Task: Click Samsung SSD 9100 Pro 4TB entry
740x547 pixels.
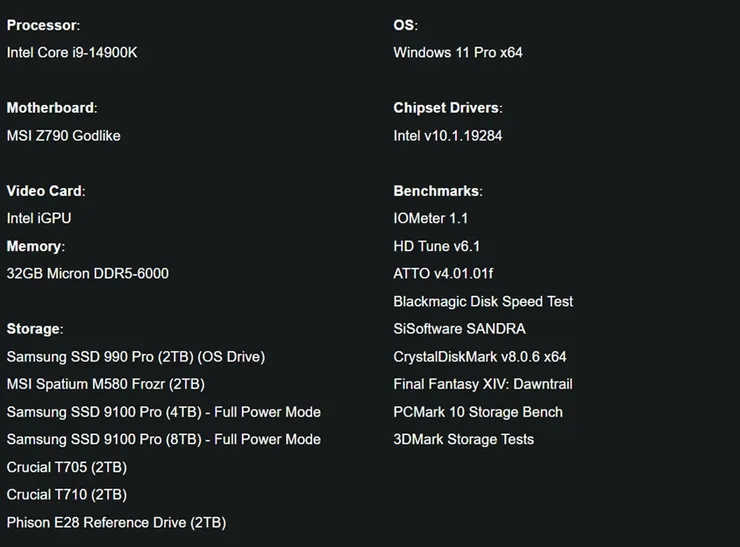Action: click(164, 412)
